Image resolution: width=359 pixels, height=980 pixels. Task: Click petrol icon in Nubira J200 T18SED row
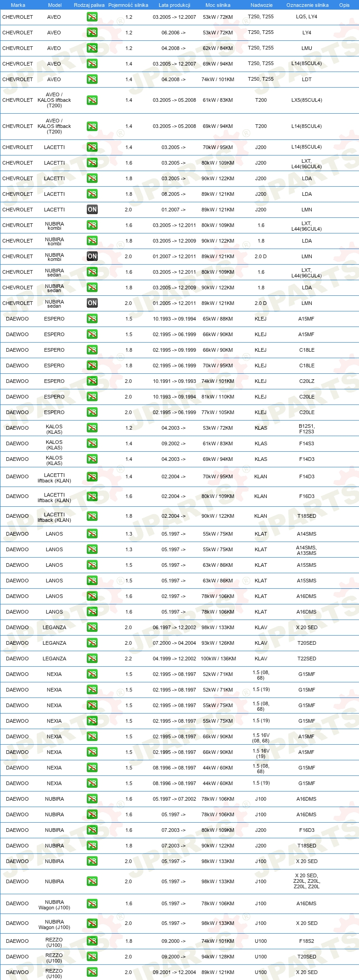92,846
